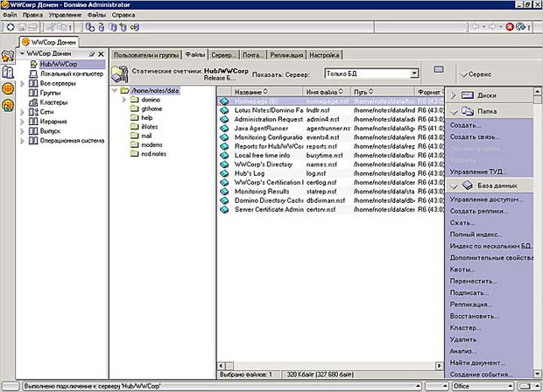
Task: Switch to the Сервер... tab
Action: pos(223,55)
